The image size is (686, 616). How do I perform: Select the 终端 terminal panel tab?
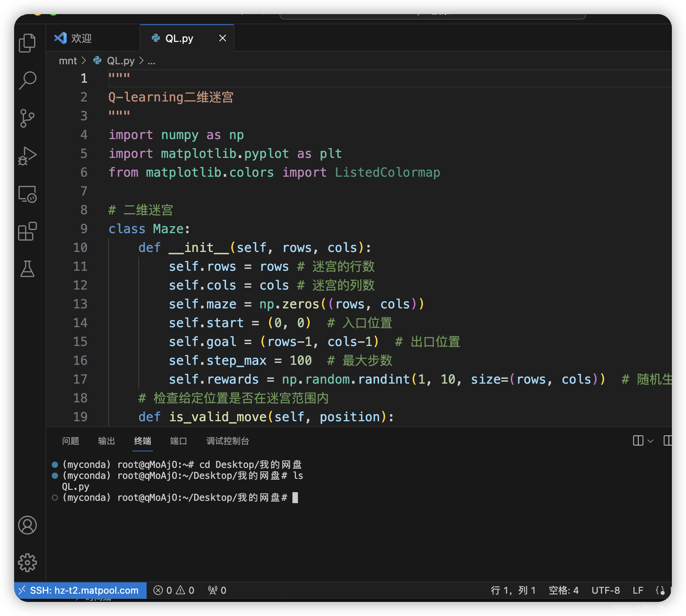pyautogui.click(x=143, y=441)
